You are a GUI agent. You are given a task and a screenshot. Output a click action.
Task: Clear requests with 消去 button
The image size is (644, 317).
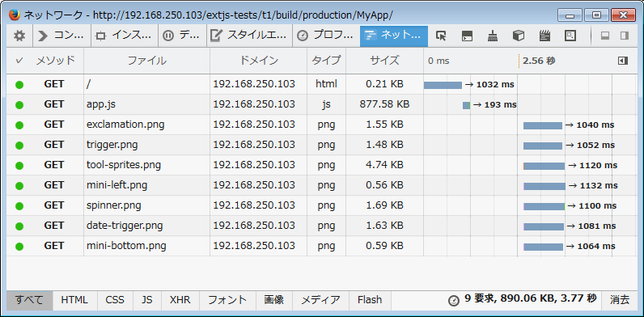pos(620,300)
